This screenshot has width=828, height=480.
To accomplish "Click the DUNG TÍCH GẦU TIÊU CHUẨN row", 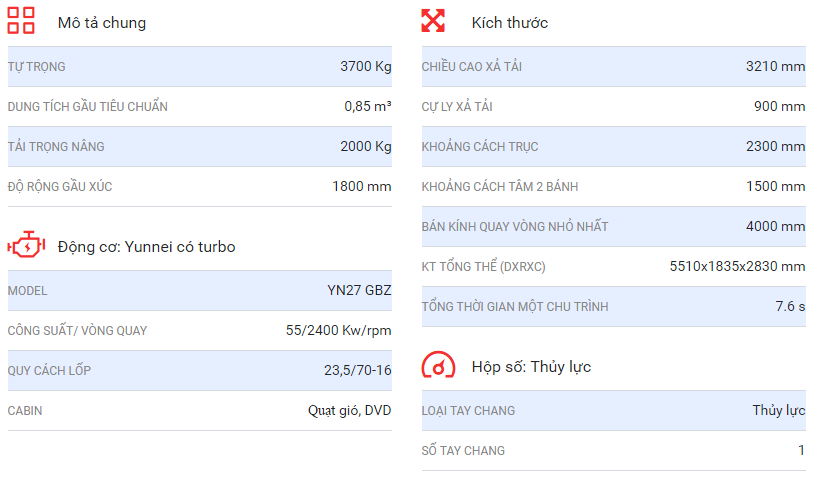I will (88, 107).
